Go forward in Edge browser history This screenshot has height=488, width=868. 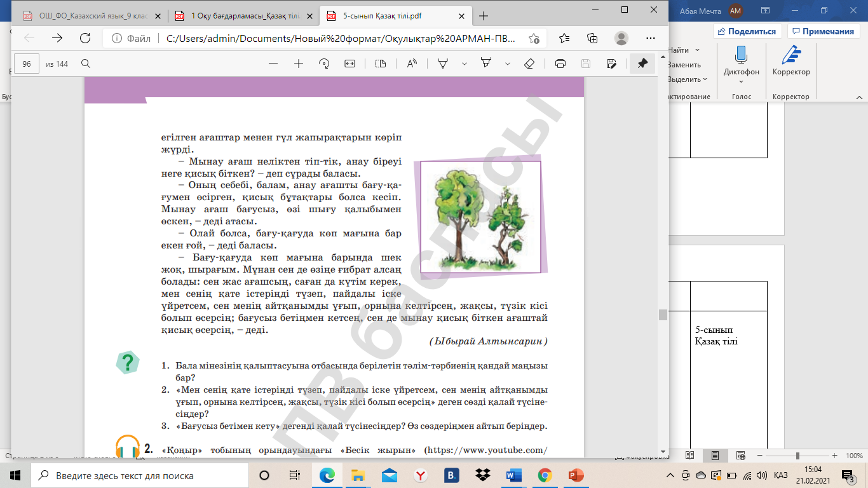[57, 38]
